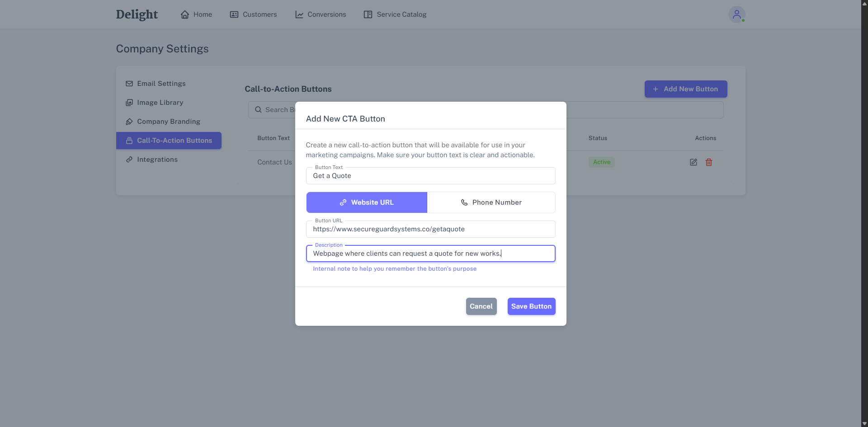This screenshot has height=427, width=868.
Task: Open Customers page from top navigation
Action: click(253, 14)
